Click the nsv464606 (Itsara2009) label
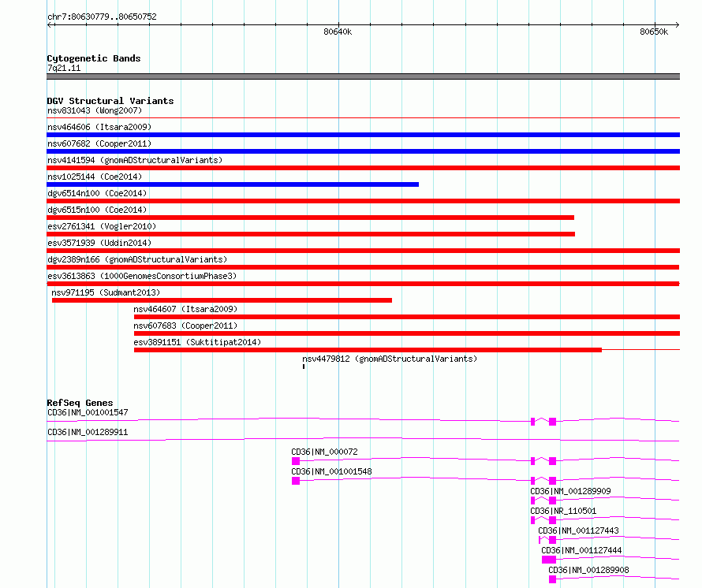Viewport: 702px width, 588px height. [x=99, y=127]
